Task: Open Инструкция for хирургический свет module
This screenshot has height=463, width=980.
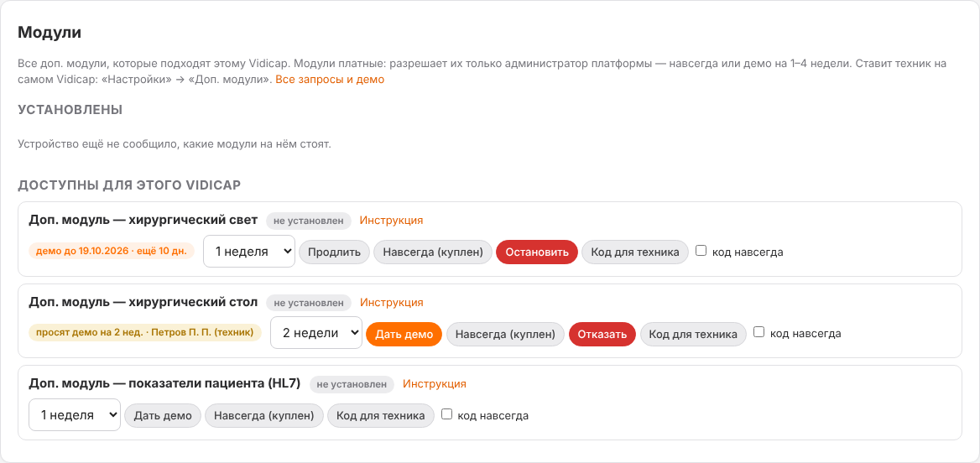Action: 391,220
